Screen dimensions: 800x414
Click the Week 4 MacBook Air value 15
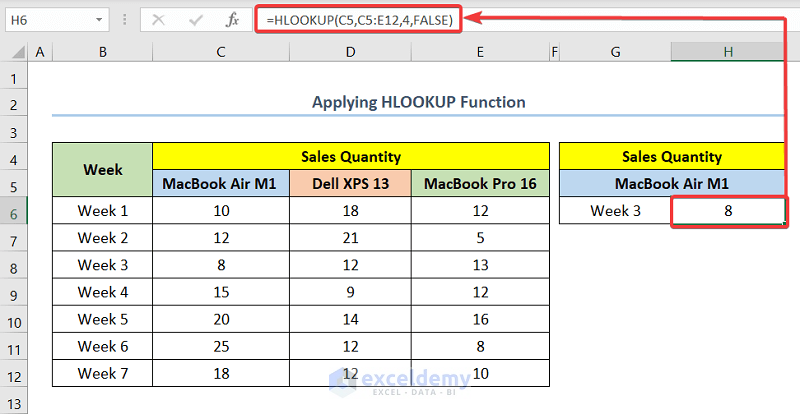point(221,292)
